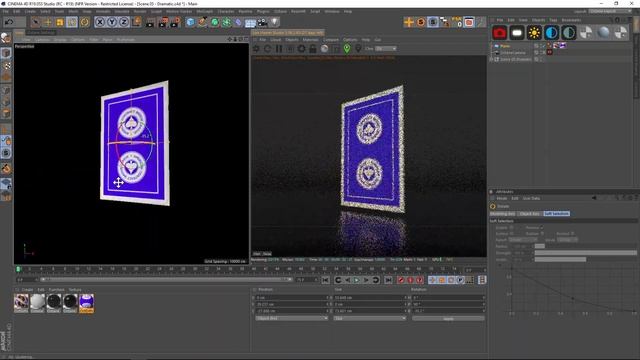Click the orange plus plugin icon
Viewport: 640px width, 360px height.
[x=409, y=22]
